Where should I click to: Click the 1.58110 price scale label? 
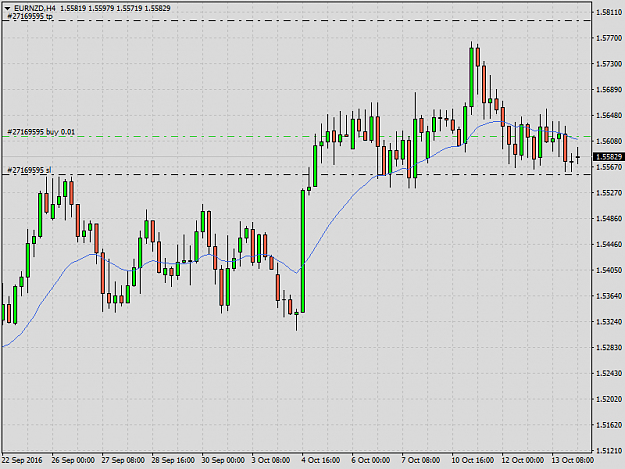609,12
